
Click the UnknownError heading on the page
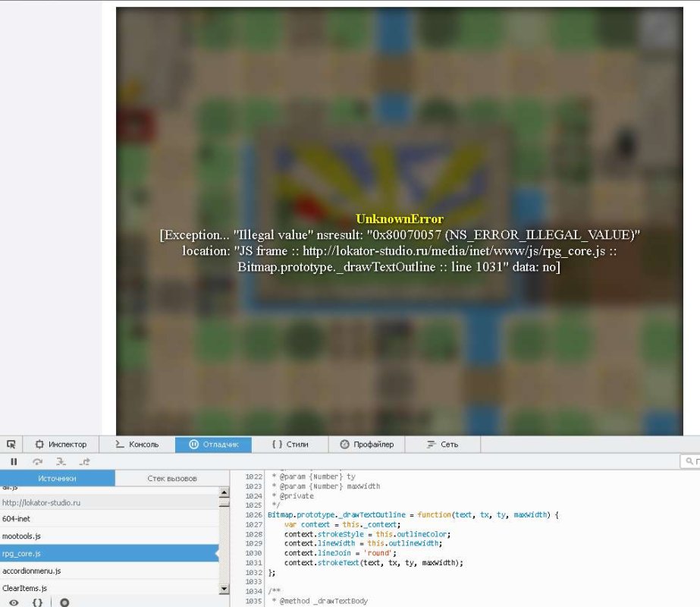400,219
